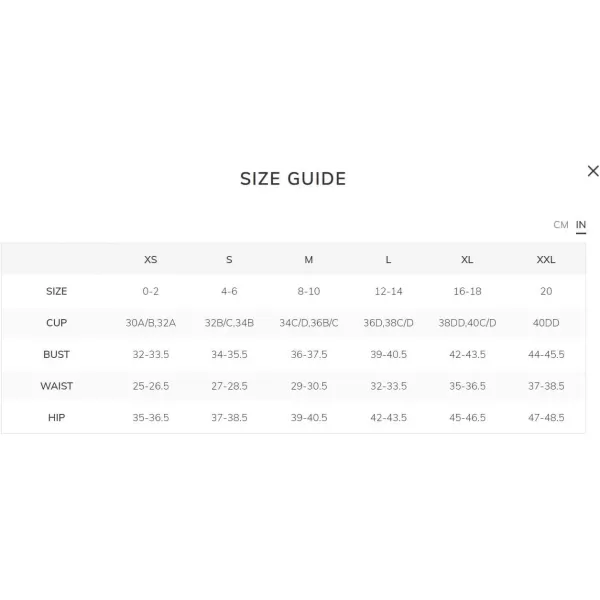Switch measurements to CM
The height and width of the screenshot is (600, 600).
(561, 225)
